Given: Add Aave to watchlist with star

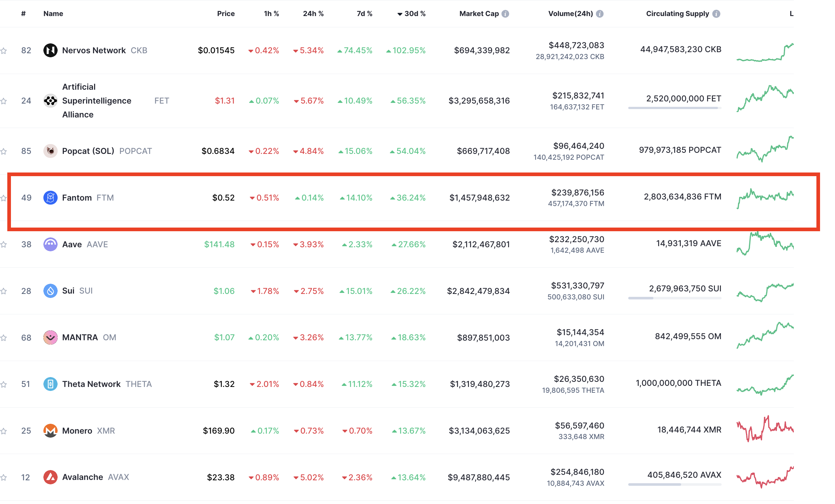Looking at the screenshot, I should click(4, 244).
